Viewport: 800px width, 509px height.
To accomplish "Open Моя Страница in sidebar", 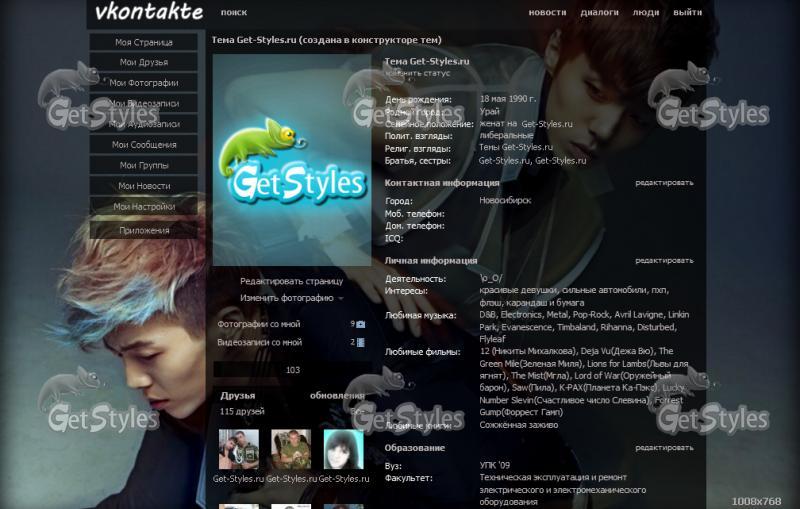I will click(x=143, y=42).
